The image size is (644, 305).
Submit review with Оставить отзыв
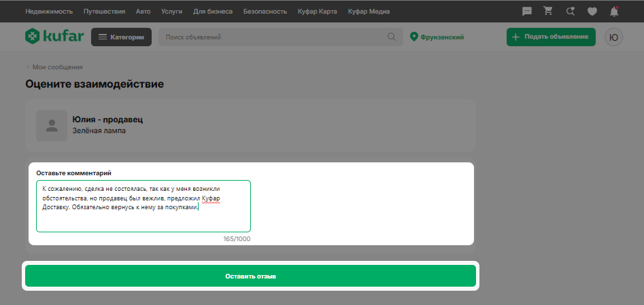pos(250,276)
